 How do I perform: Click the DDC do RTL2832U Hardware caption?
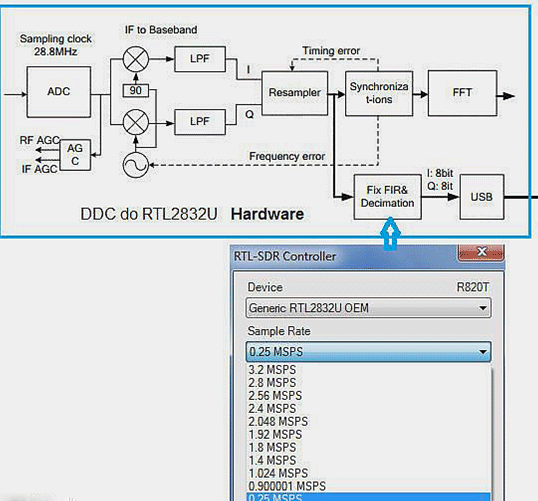click(x=192, y=214)
